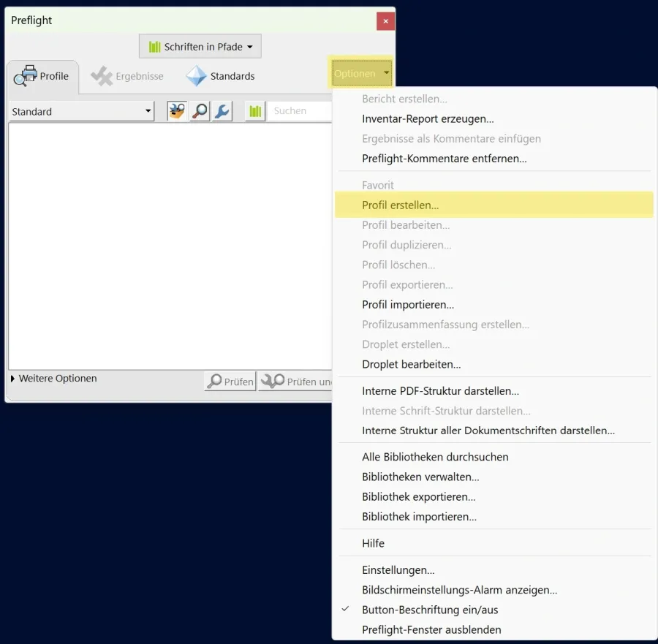The height and width of the screenshot is (644, 658).
Task: Open the Standard filter combo box
Action: point(82,111)
